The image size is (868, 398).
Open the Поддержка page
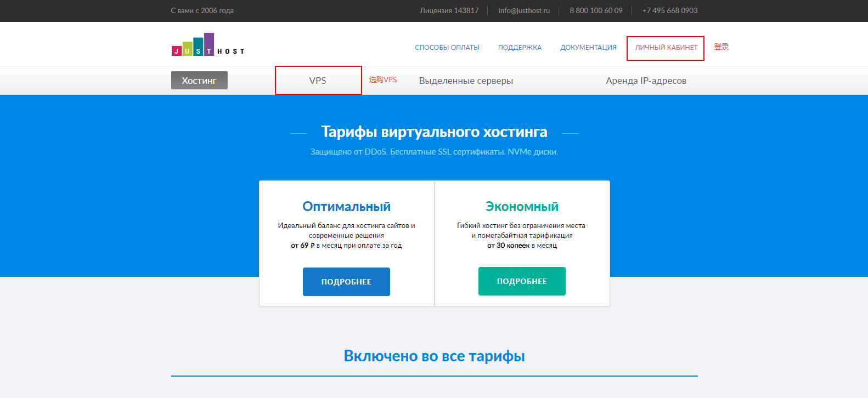(x=520, y=48)
